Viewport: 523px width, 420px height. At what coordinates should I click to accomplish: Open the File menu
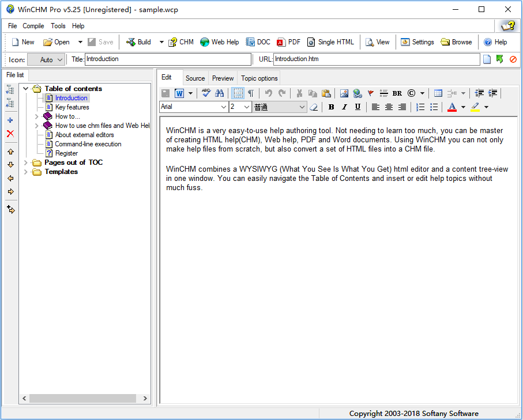pos(12,26)
